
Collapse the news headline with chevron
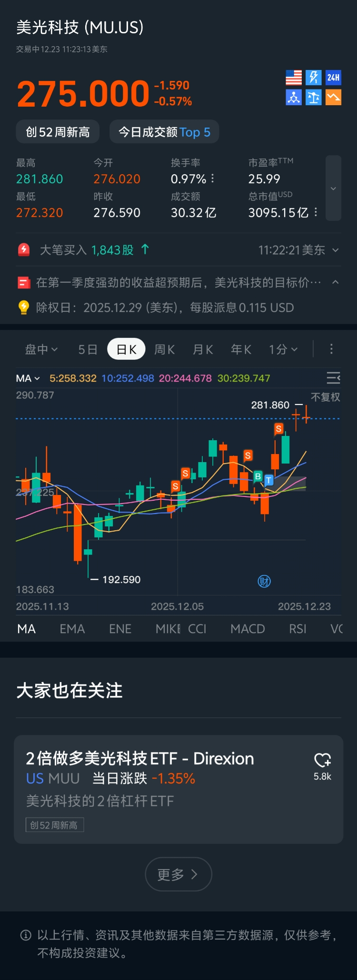point(336,282)
